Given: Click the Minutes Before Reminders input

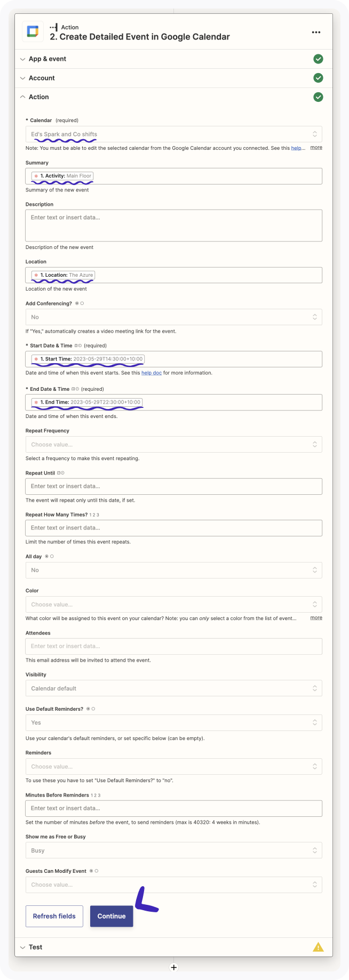Looking at the screenshot, I should 173,808.
